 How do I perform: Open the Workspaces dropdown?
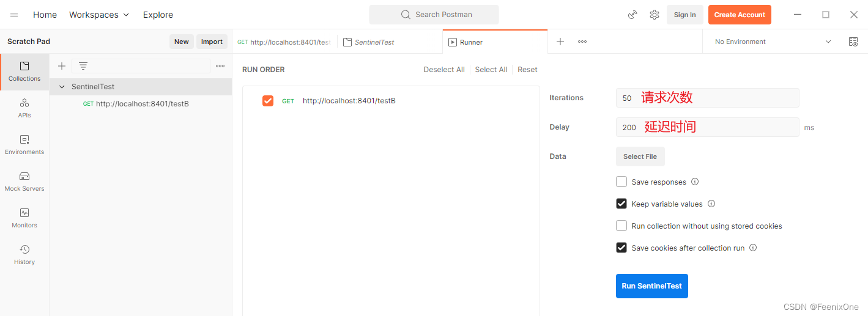pos(99,15)
